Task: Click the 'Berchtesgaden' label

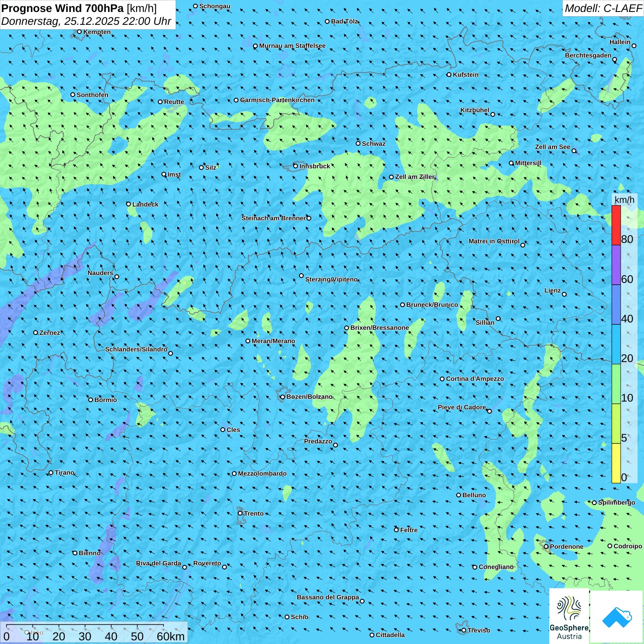Action: point(588,55)
